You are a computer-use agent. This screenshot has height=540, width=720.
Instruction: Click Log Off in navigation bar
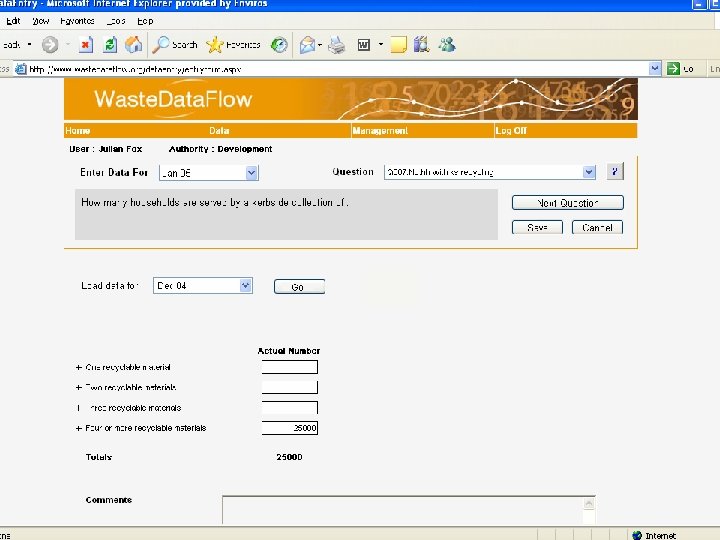click(x=511, y=131)
